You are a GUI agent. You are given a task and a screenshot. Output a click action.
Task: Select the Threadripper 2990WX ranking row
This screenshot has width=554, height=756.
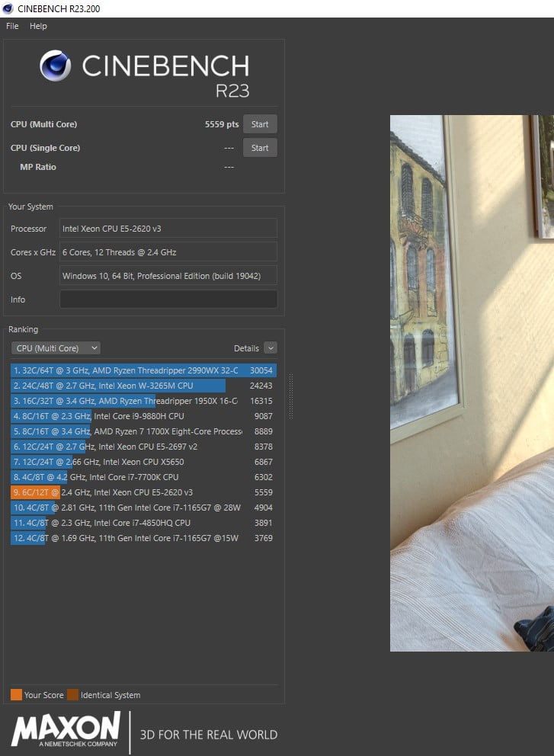click(144, 370)
